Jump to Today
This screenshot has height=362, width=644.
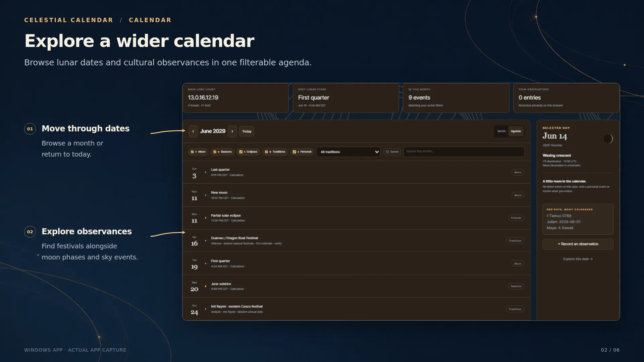(x=247, y=131)
